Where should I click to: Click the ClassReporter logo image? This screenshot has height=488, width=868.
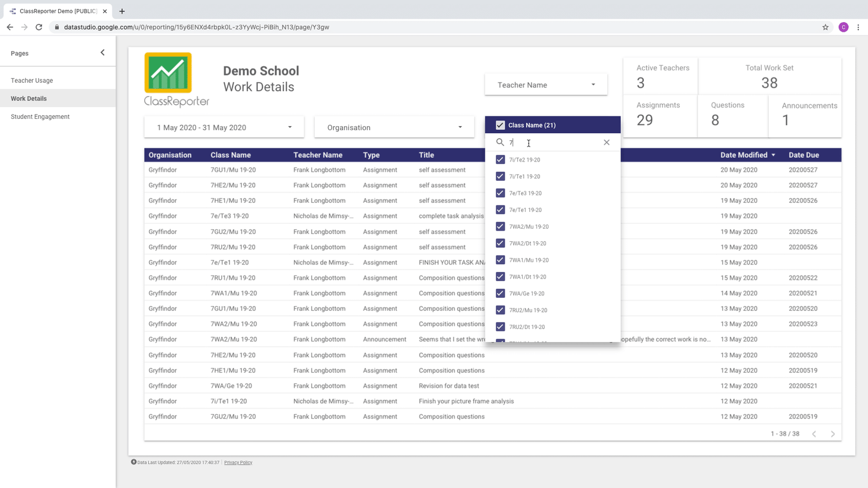pos(177,80)
